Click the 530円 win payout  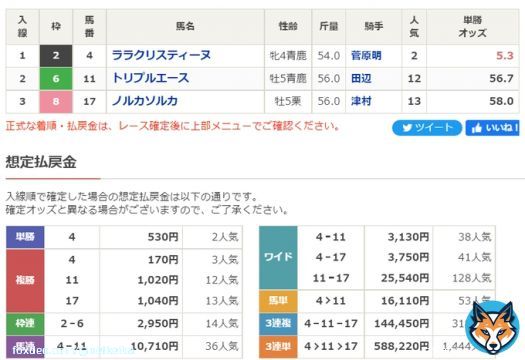click(x=163, y=237)
